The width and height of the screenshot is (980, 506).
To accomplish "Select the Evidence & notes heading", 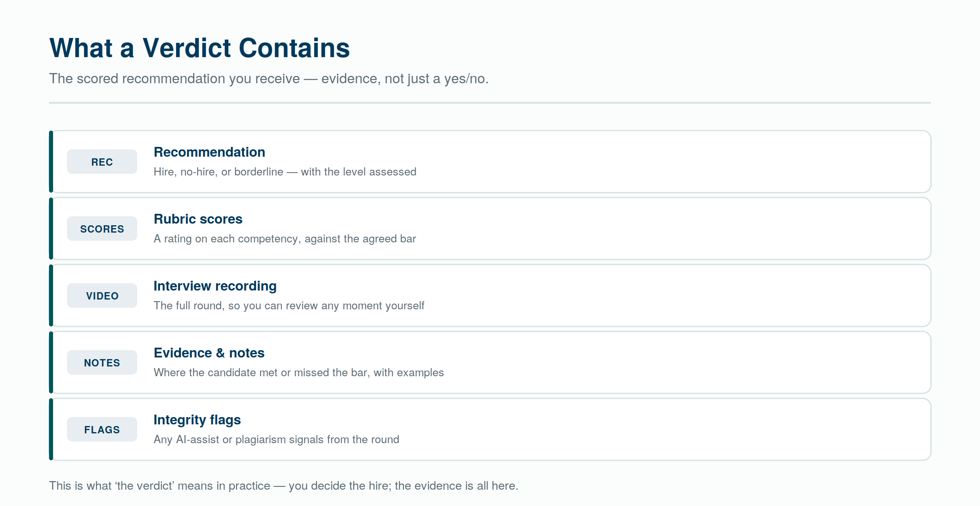I will tap(209, 353).
